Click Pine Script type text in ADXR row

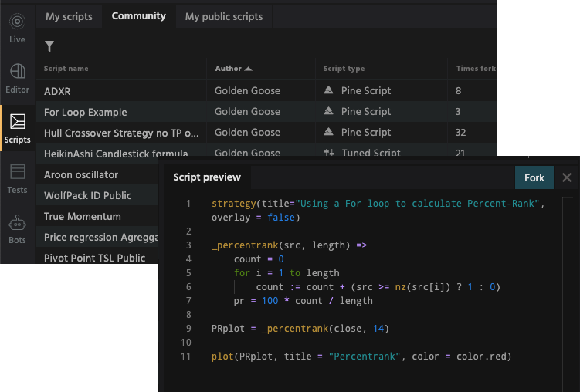point(366,90)
